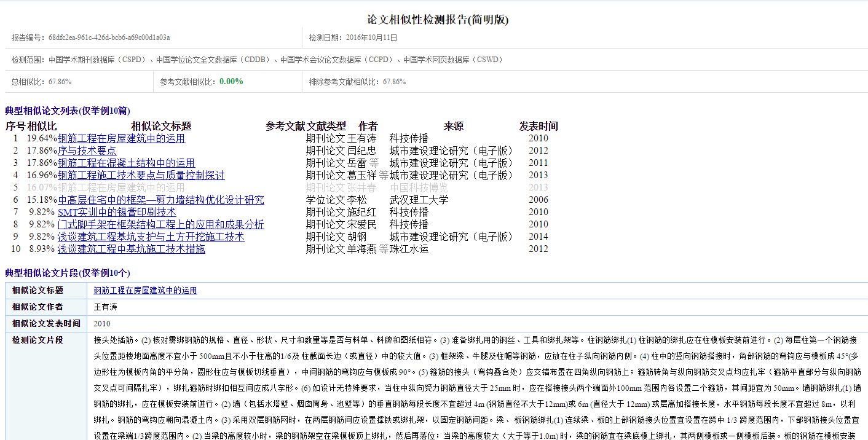Screen dimensions: 868x440
Task: Open the 门式脚手架在框架结构工程上的应用和成果分析 link
Action: pos(160,224)
